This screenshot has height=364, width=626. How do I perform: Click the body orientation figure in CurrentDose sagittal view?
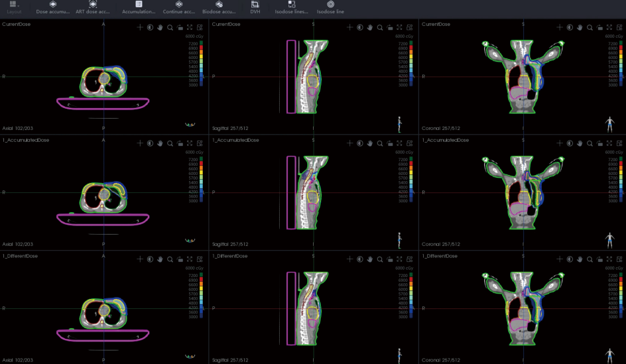coord(400,125)
